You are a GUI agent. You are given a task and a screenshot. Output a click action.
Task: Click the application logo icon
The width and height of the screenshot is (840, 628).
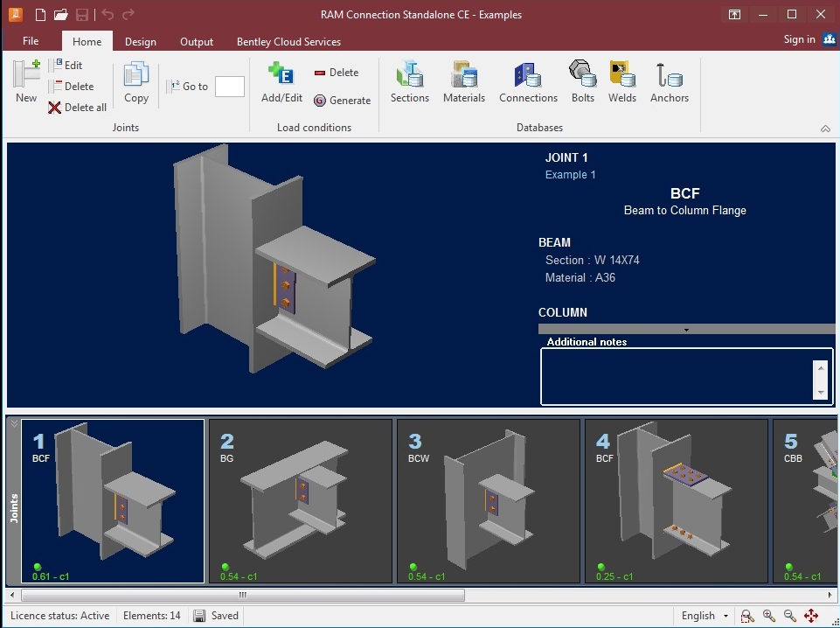16,14
